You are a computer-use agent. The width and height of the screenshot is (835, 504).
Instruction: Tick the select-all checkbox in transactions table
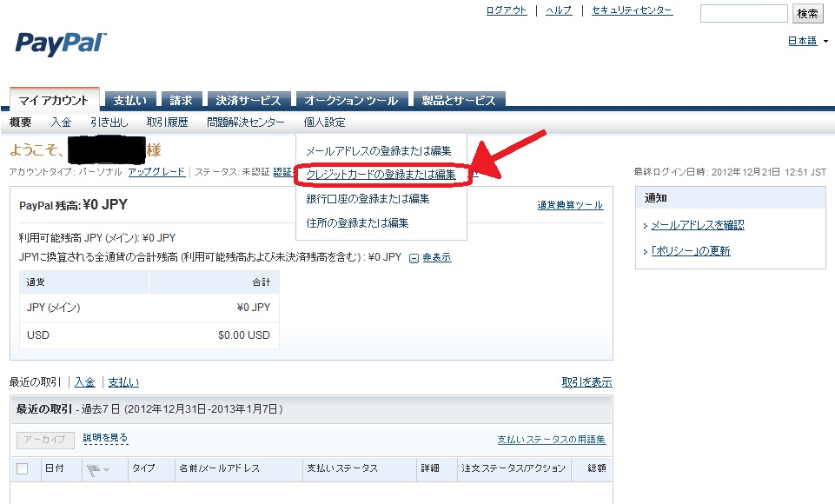coord(23,469)
